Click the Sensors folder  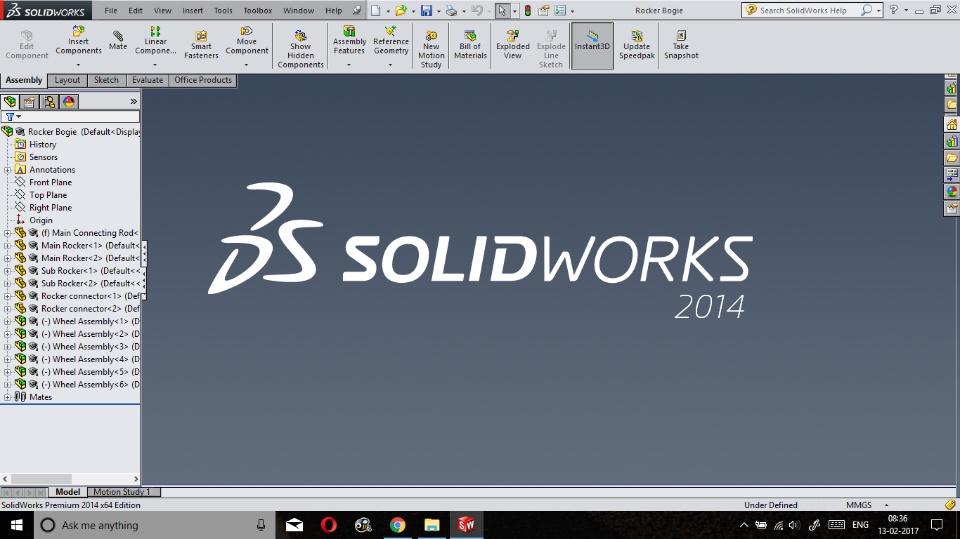coord(43,157)
